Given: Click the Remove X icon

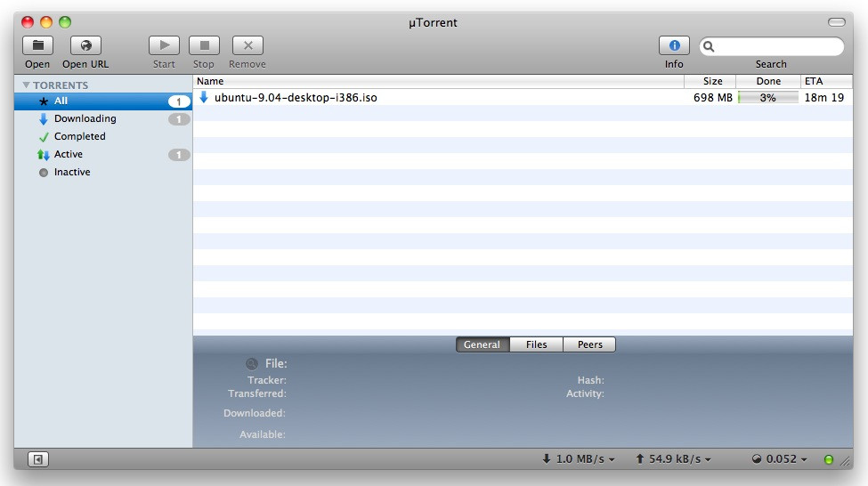Looking at the screenshot, I should point(247,45).
